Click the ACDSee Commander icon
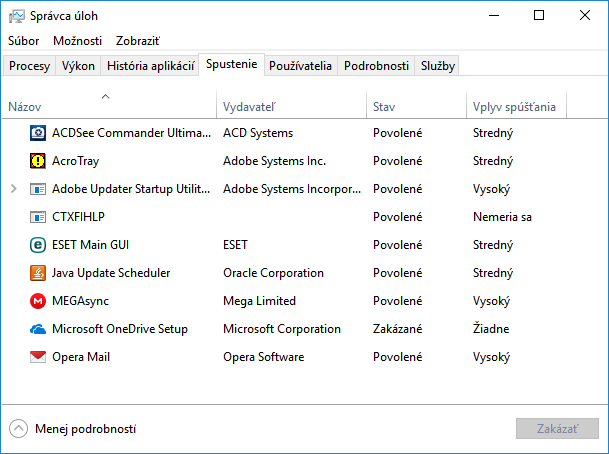The width and height of the screenshot is (609, 454). (38, 132)
